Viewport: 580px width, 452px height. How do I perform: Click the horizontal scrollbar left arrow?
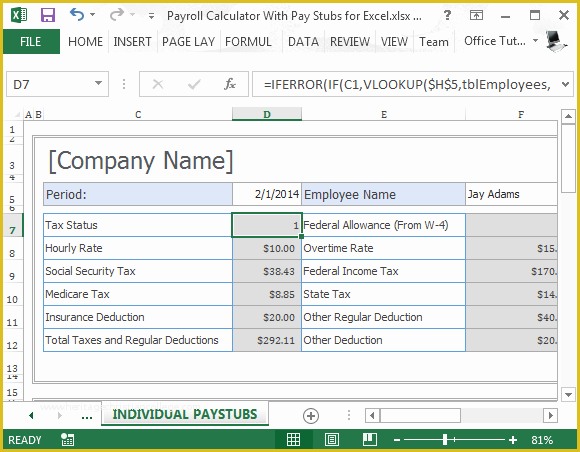pyautogui.click(x=372, y=415)
